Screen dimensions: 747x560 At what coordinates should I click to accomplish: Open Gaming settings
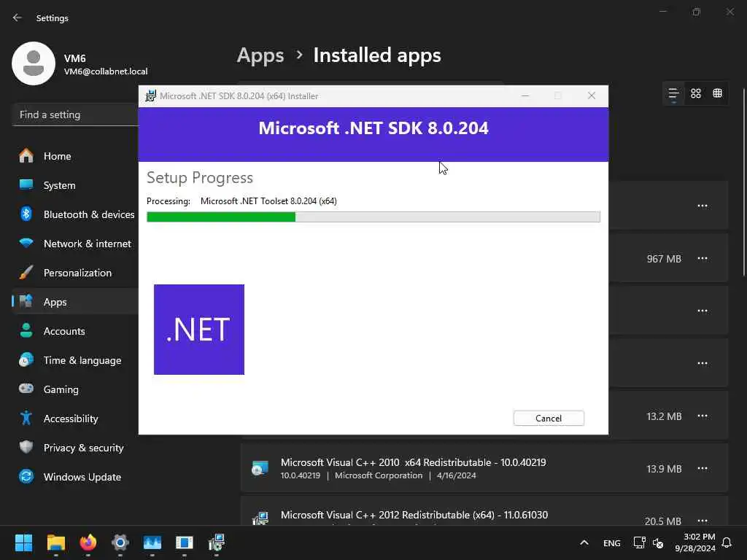click(75, 389)
